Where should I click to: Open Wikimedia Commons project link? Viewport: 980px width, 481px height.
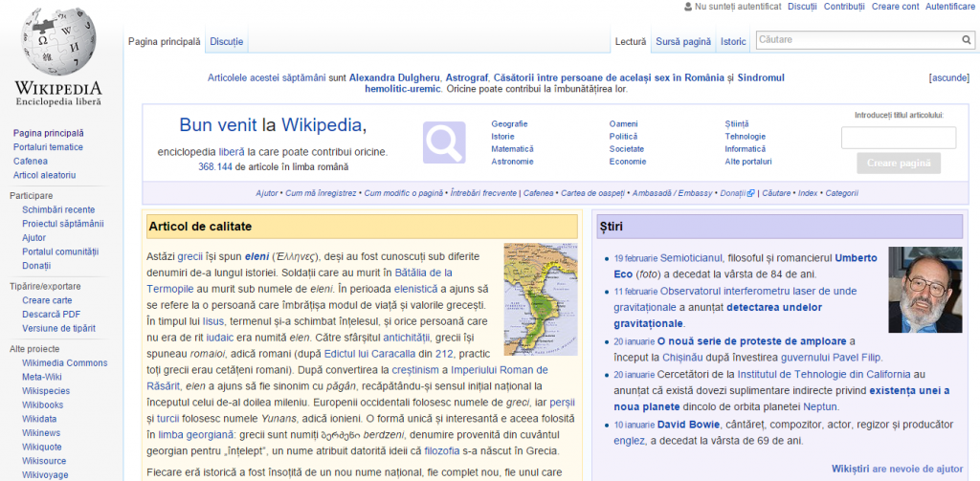coord(64,363)
